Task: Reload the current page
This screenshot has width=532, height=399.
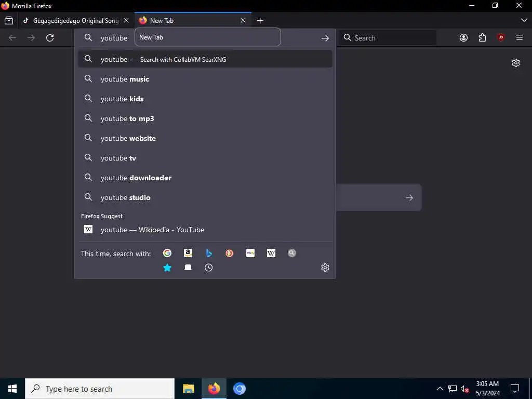Action: (x=50, y=38)
